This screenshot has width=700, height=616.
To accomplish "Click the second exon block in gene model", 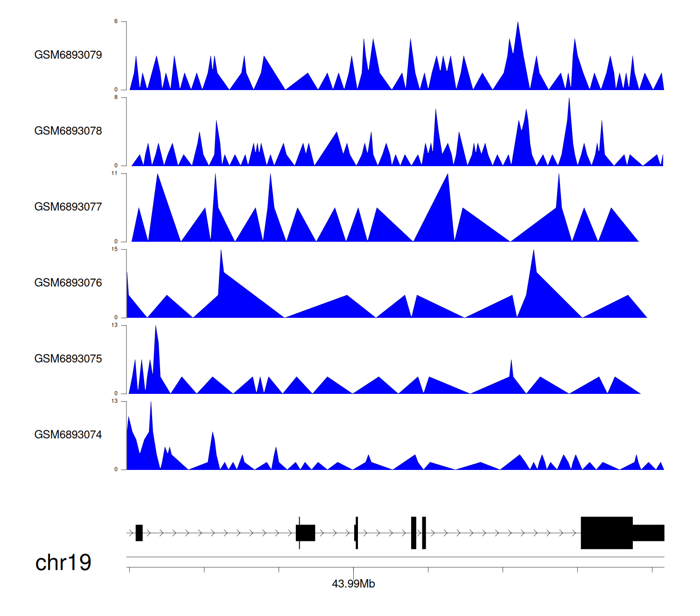I will (306, 533).
